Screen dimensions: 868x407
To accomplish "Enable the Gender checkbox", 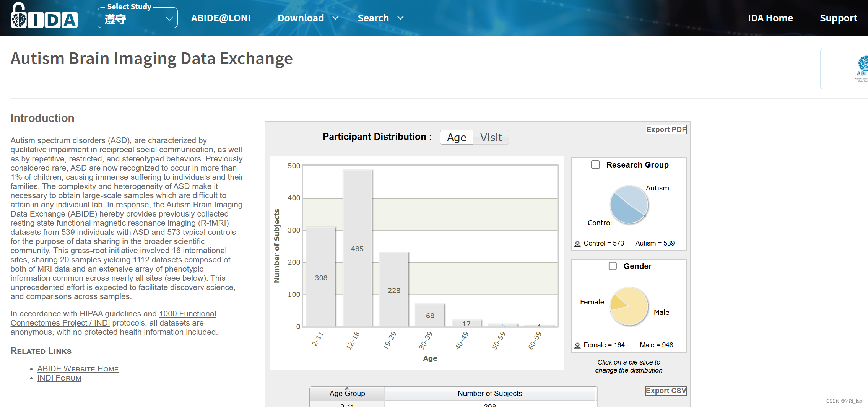I will (x=613, y=266).
